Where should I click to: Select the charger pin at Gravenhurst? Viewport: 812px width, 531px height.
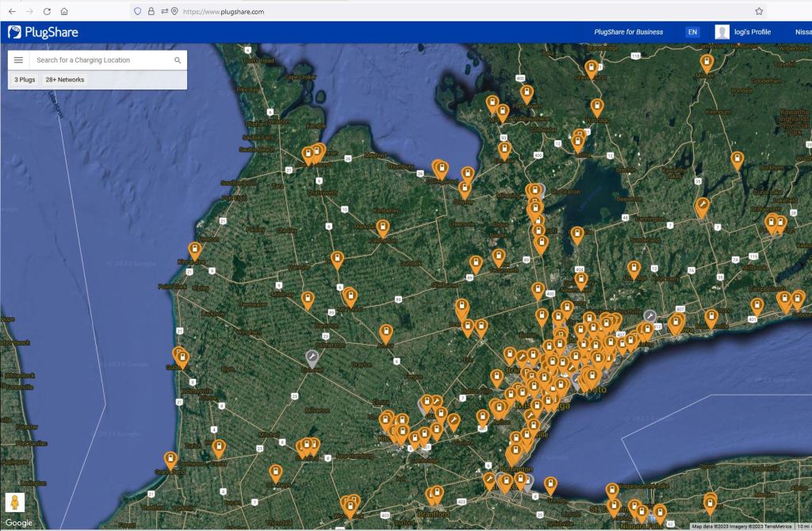(591, 68)
